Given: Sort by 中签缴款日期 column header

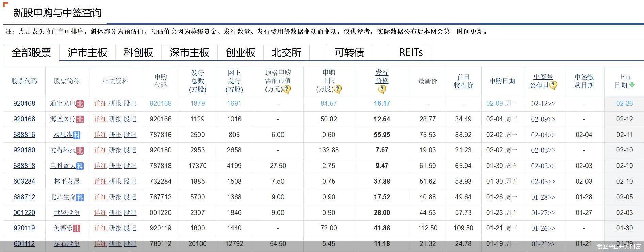Looking at the screenshot, I should click(584, 81).
